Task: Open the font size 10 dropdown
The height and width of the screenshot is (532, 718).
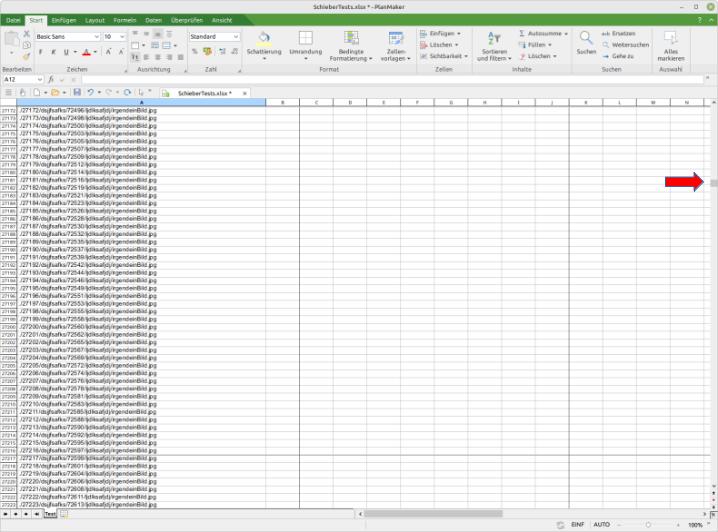Action: pos(122,37)
